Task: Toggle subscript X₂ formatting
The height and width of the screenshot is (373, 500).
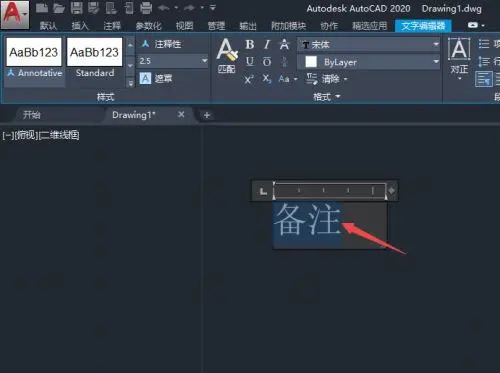Action: [267, 79]
